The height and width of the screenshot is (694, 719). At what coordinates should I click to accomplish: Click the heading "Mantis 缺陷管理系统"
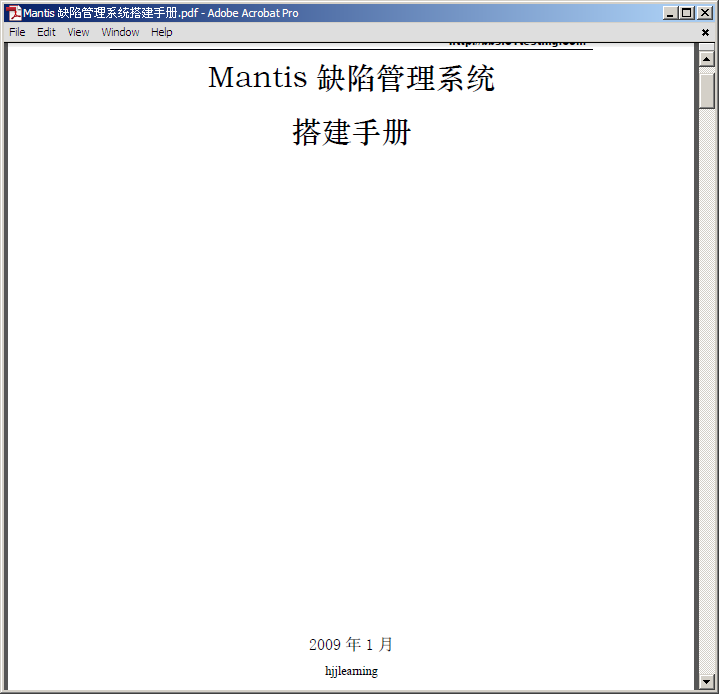(351, 78)
